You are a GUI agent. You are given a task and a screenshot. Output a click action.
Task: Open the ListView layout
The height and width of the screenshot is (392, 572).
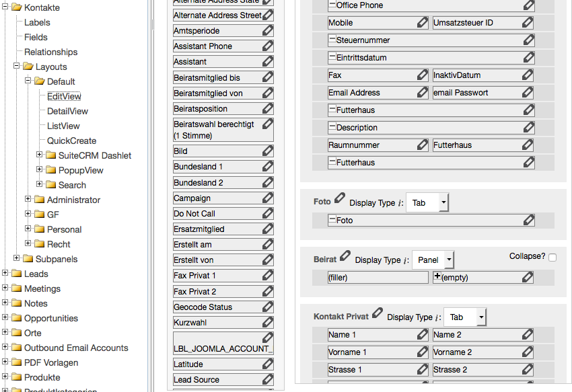(x=63, y=126)
